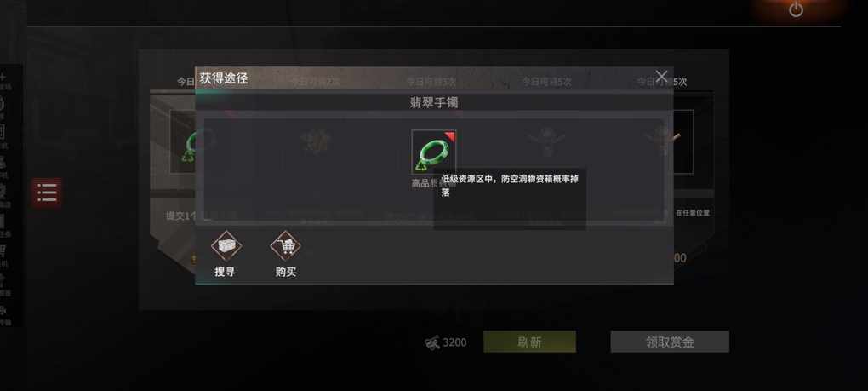Click the 刷新 refresh button
The image size is (868, 391).
pos(529,342)
